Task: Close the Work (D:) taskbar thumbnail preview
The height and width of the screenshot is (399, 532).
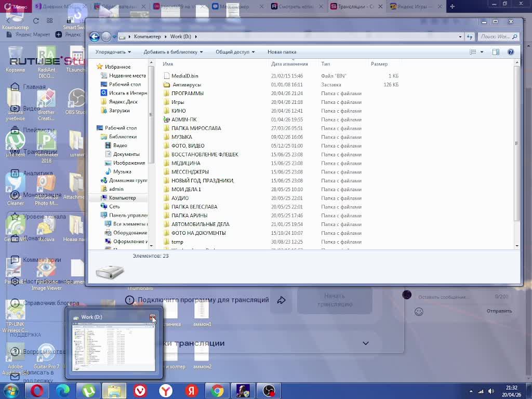Action: (152, 317)
